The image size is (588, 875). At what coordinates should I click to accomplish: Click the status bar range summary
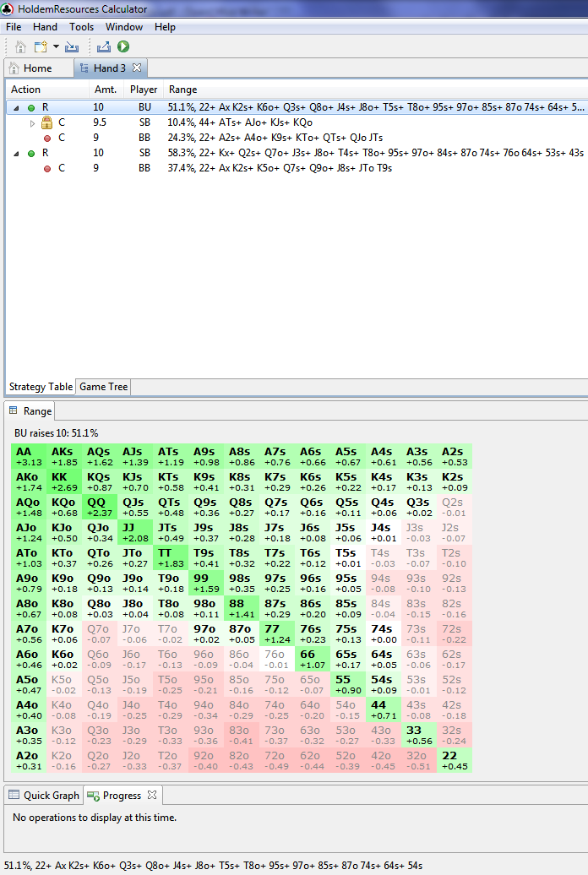click(213, 866)
